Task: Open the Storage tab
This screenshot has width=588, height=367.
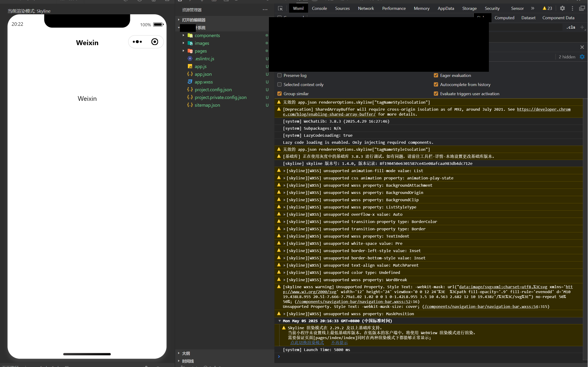Action: coord(469,8)
